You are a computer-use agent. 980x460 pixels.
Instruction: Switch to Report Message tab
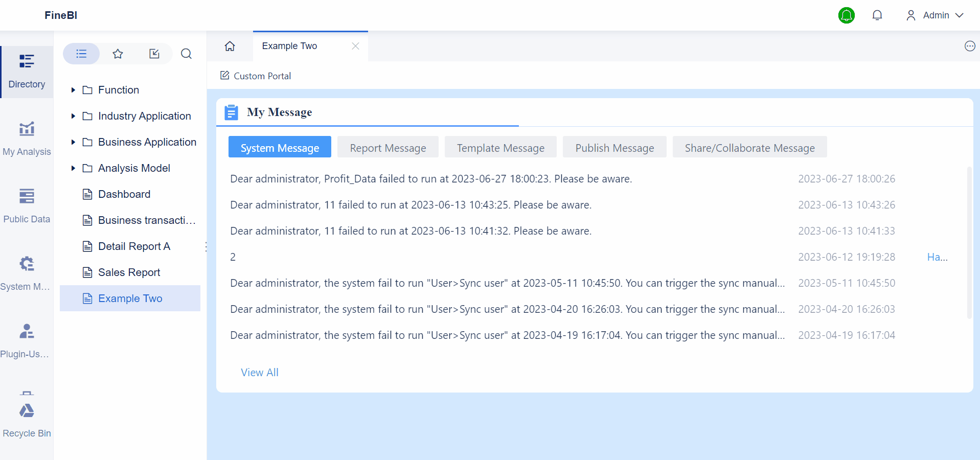click(x=388, y=147)
